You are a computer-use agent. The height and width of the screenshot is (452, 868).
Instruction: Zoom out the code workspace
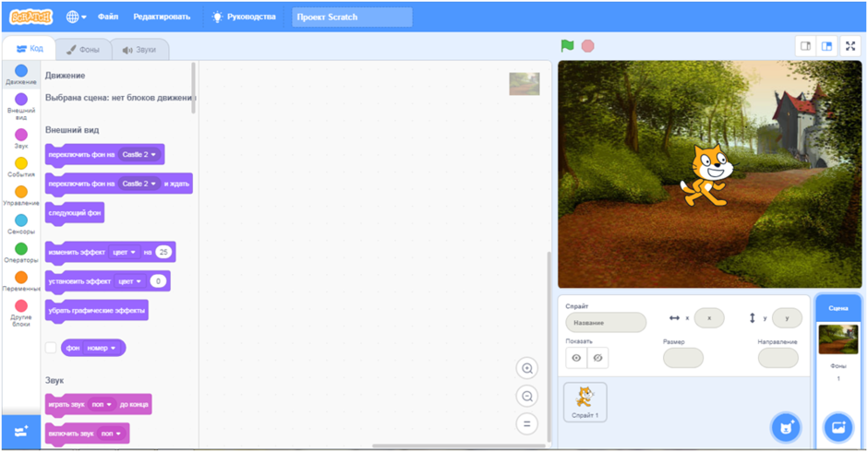pos(527,396)
